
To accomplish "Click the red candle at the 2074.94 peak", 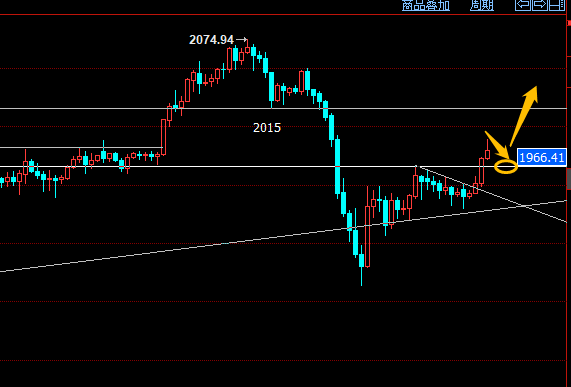I will point(248,49).
